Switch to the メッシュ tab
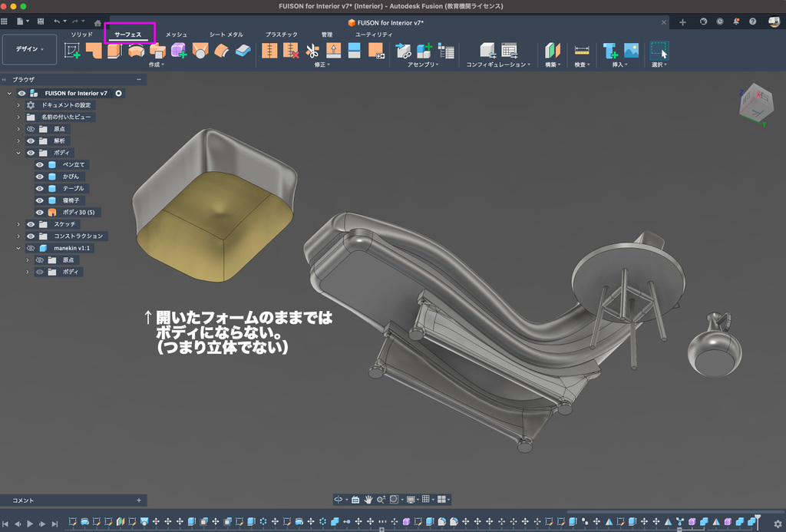 click(176, 35)
